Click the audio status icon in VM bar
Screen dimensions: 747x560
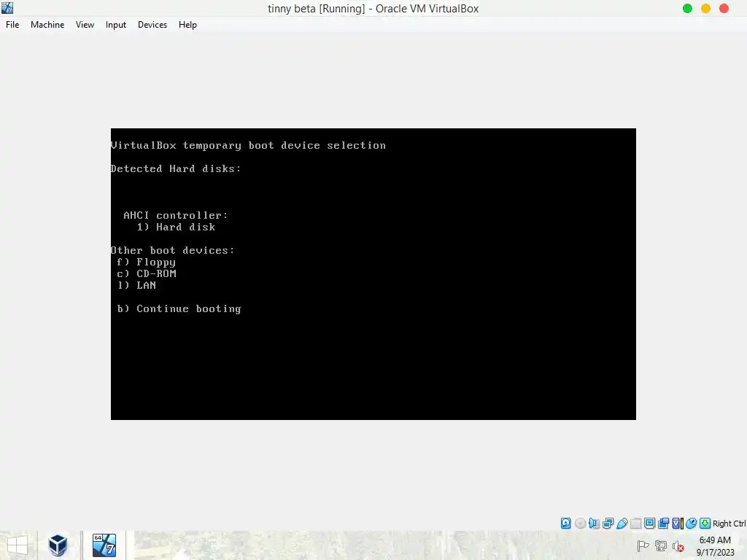click(x=594, y=524)
